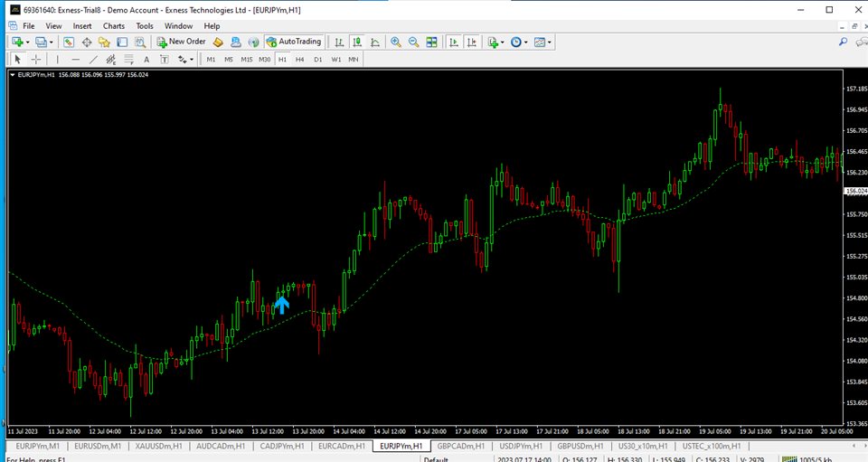The image size is (868, 462).
Task: Open the Data Window crosshair-circle icon
Action: click(x=87, y=42)
